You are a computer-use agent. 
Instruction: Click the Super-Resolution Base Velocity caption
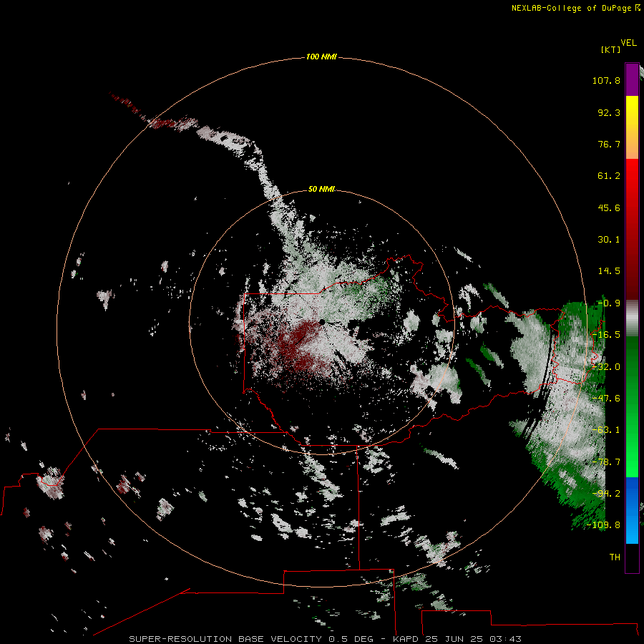[326, 639]
